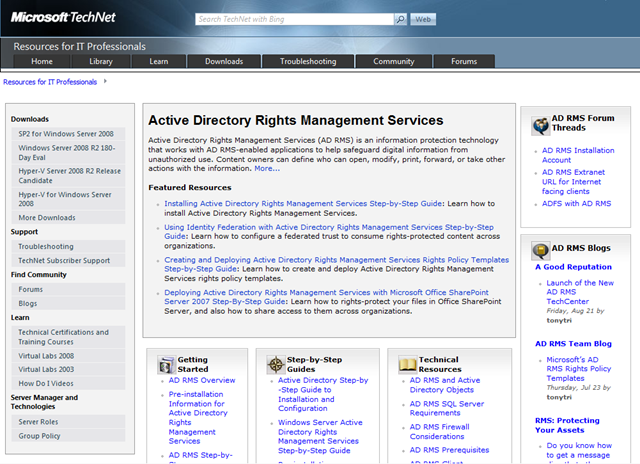
Task: Select the Downloads navigation tab
Action: coord(224,61)
